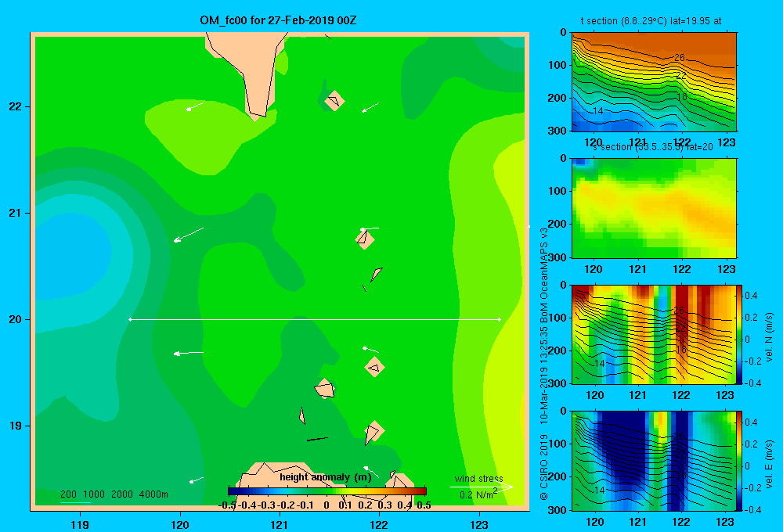
Task: Click the vel. E panel's vertical color scale
Action: point(739,461)
